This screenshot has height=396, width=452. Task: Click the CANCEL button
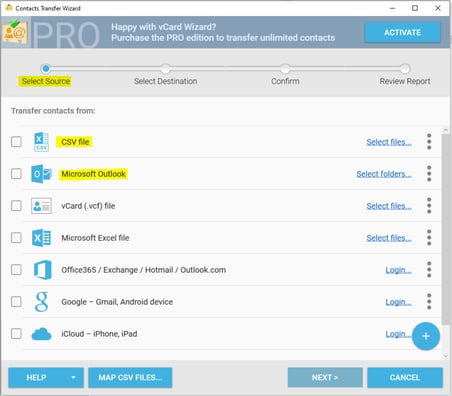click(x=405, y=378)
